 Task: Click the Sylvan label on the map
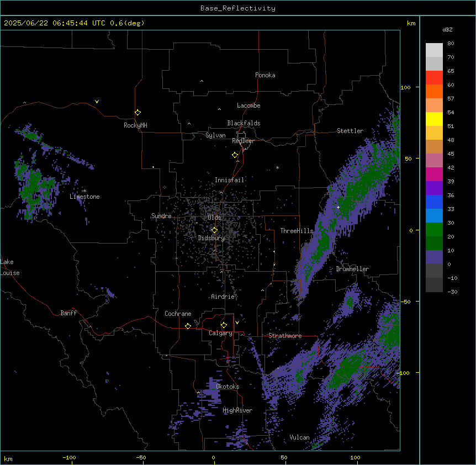[215, 135]
